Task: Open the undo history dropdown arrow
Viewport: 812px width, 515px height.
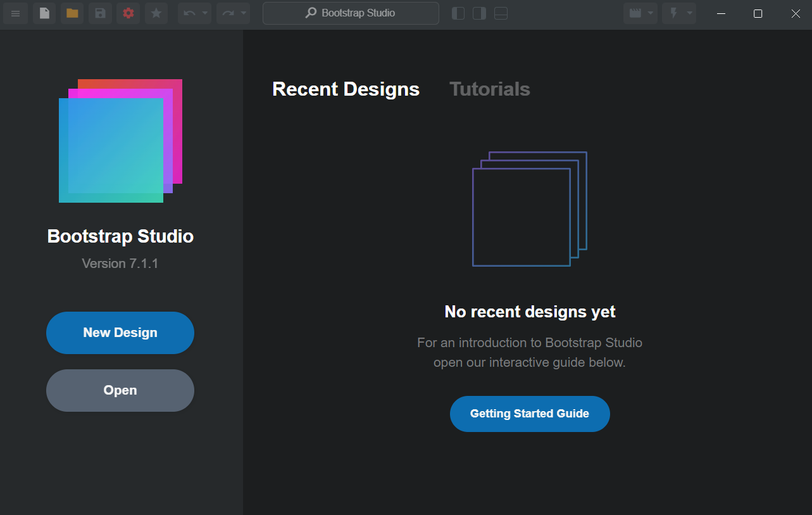Action: click(x=205, y=13)
